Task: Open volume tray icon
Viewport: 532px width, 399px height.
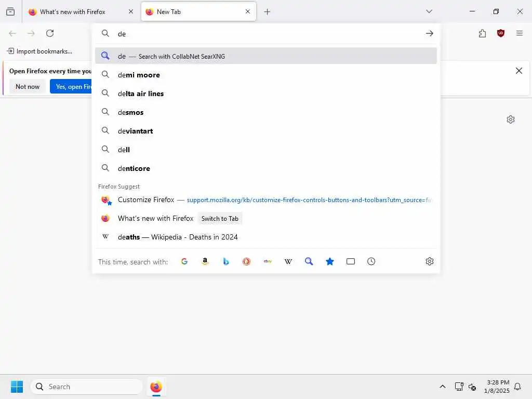Action: (472, 387)
